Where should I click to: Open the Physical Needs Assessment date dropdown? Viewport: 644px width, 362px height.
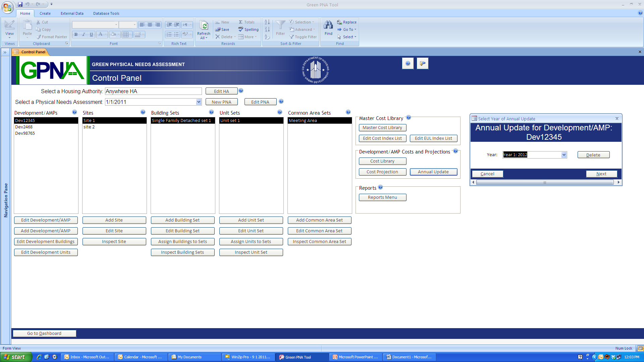[x=199, y=102]
